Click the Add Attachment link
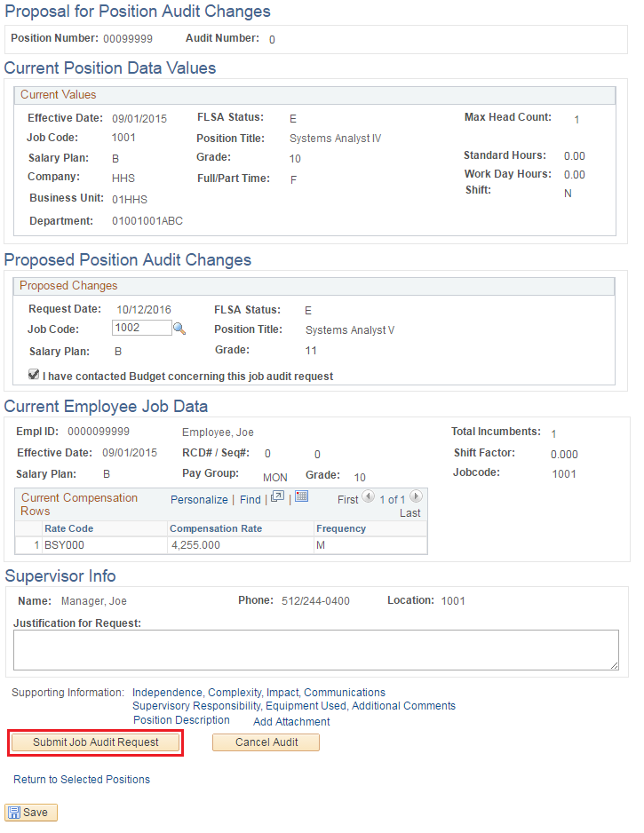The width and height of the screenshot is (644, 833). [291, 722]
